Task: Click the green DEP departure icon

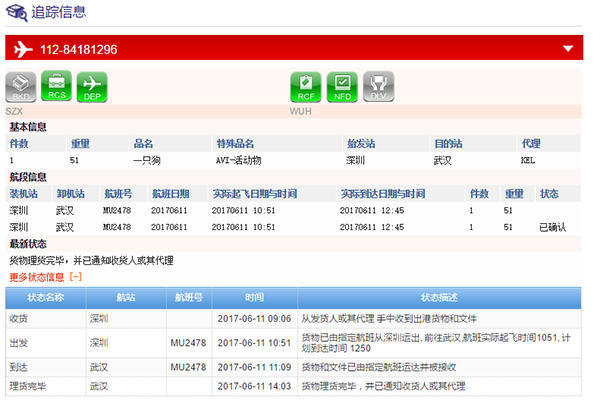Action: (92, 87)
